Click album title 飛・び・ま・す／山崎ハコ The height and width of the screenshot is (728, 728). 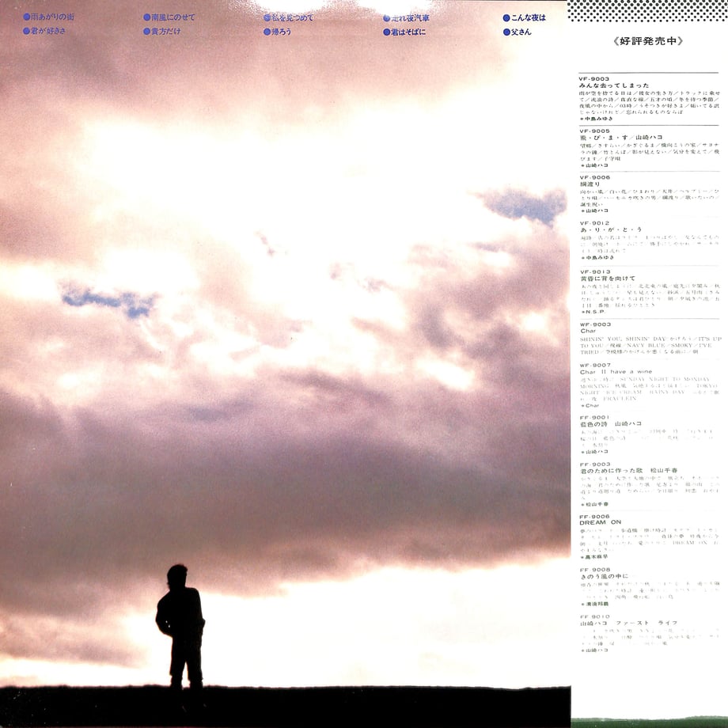point(621,138)
